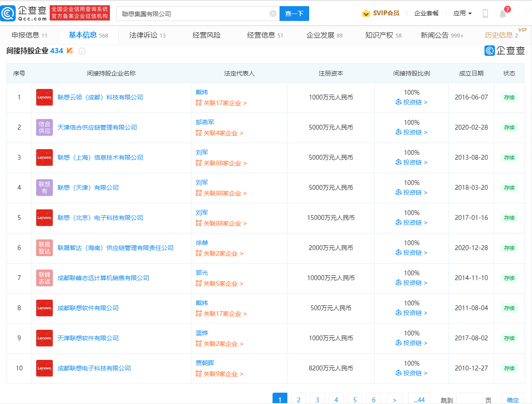This screenshot has width=532, height=404.
Task: Open the 联想有 logo tile
Action: (44, 188)
